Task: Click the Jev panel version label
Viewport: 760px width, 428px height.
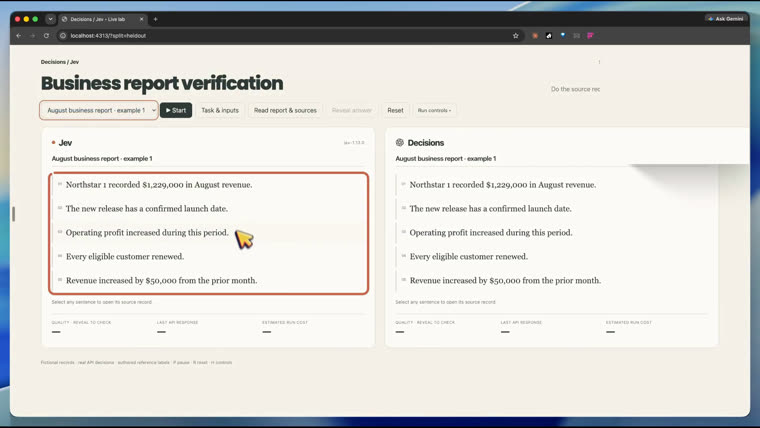Action: point(354,143)
